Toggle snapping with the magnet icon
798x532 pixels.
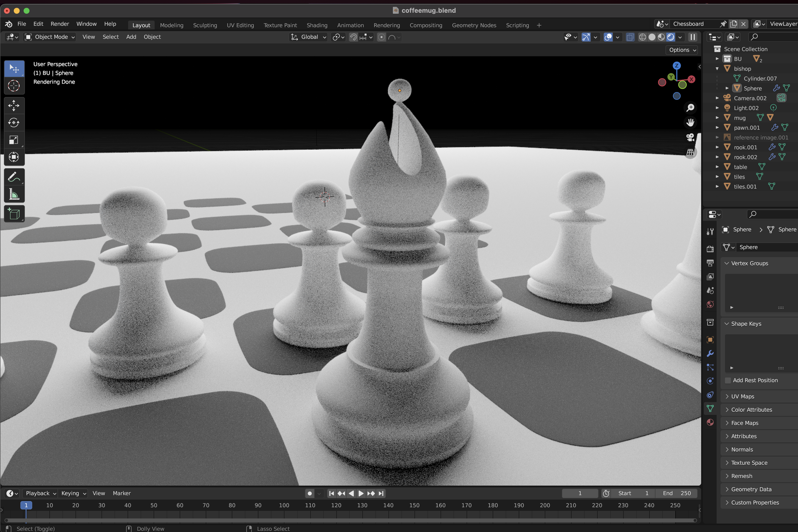(x=353, y=37)
